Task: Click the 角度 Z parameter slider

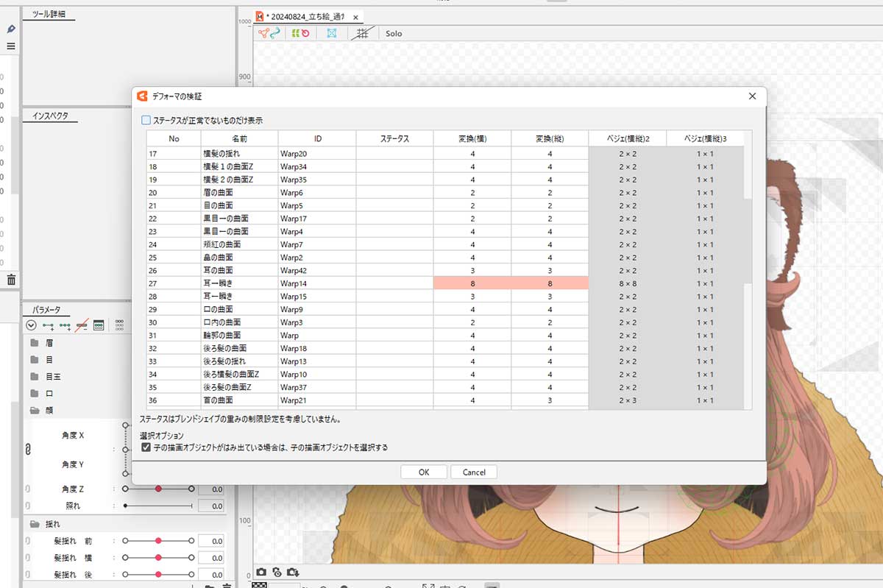Action: pyautogui.click(x=158, y=489)
